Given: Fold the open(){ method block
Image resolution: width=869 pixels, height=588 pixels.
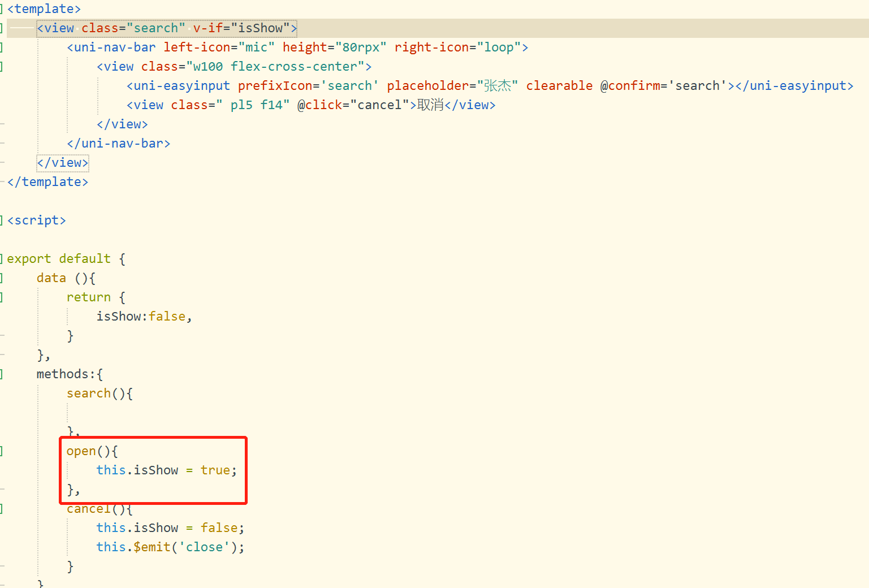Looking at the screenshot, I should (x=2, y=451).
